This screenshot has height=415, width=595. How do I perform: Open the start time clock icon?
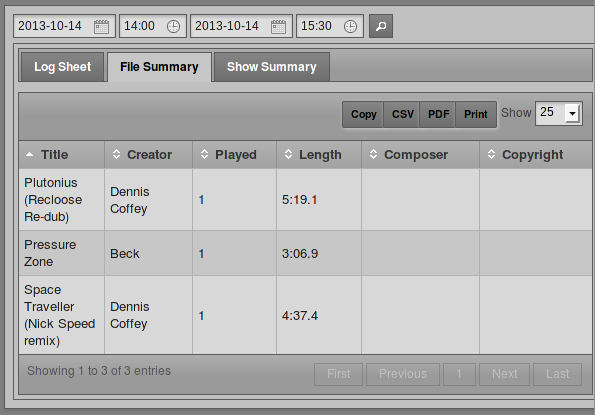pos(173,26)
